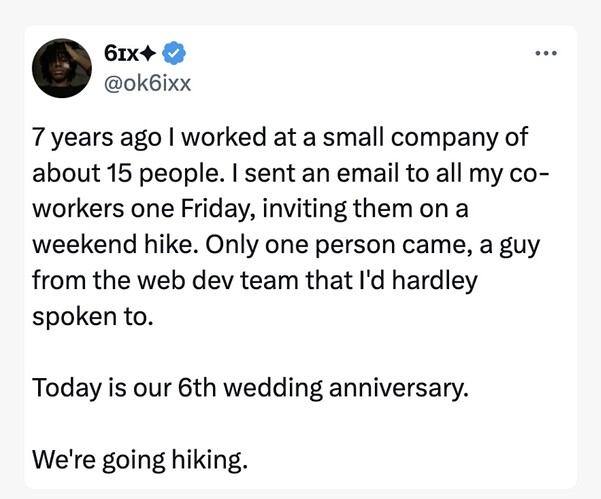The height and width of the screenshot is (499, 601).
Task: Click the line 'Today is our 6th wedding anniversary.'
Action: [250, 387]
